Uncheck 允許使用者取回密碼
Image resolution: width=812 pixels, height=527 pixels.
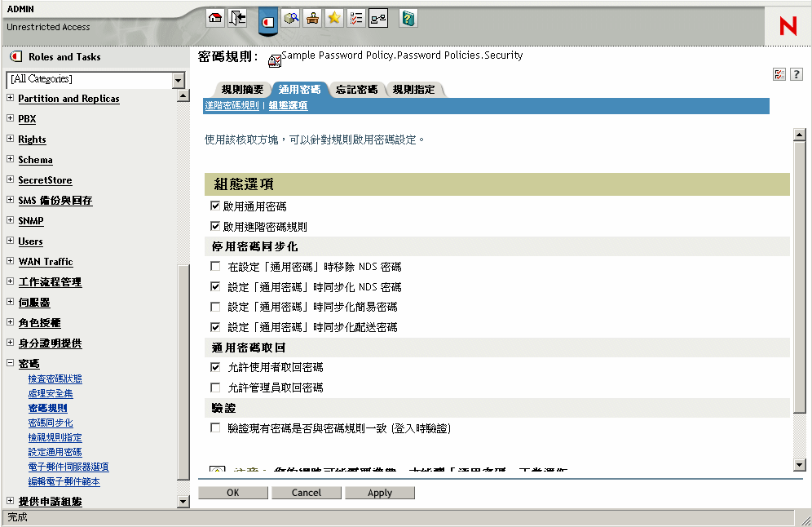pyautogui.click(x=215, y=367)
